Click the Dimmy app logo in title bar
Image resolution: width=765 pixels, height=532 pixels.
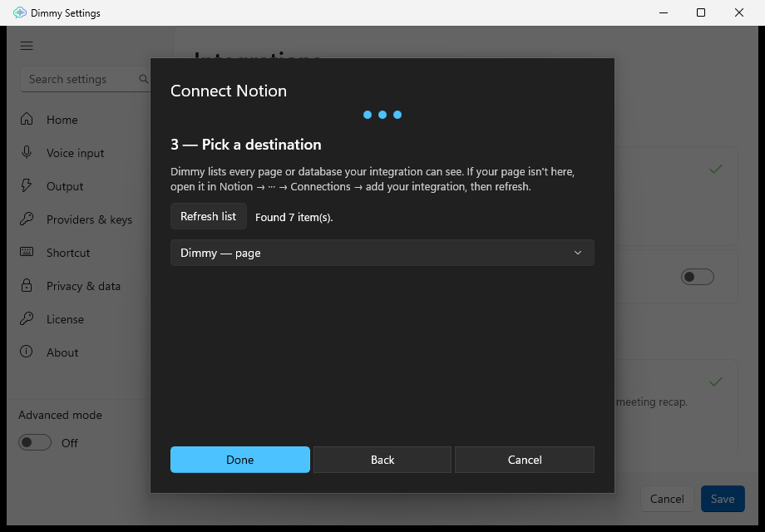click(x=19, y=12)
